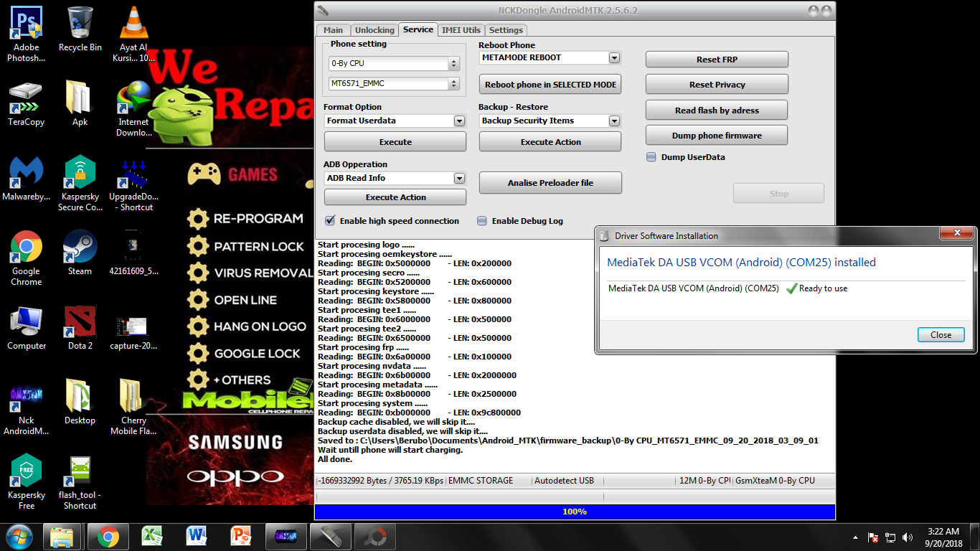Launch Steam from the desktop
Screen dimensions: 980x551
click(80, 253)
